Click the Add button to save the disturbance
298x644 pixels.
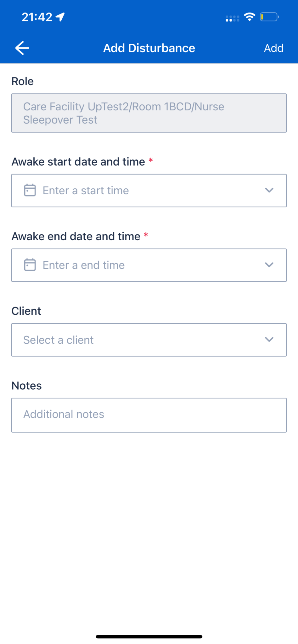point(273,48)
